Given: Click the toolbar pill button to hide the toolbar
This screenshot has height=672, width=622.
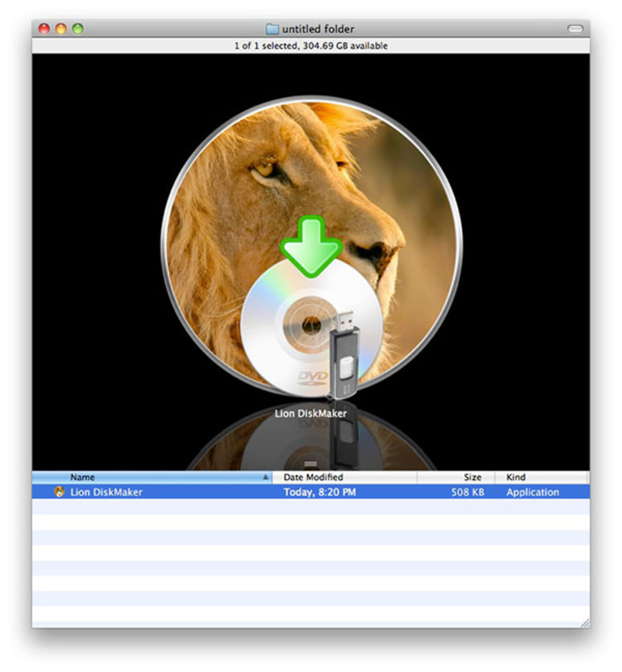Looking at the screenshot, I should click(x=575, y=29).
